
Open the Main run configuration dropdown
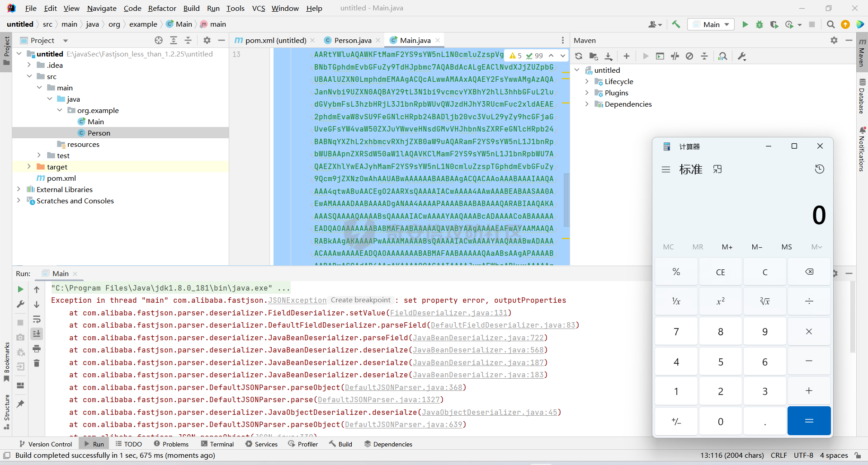pos(711,24)
